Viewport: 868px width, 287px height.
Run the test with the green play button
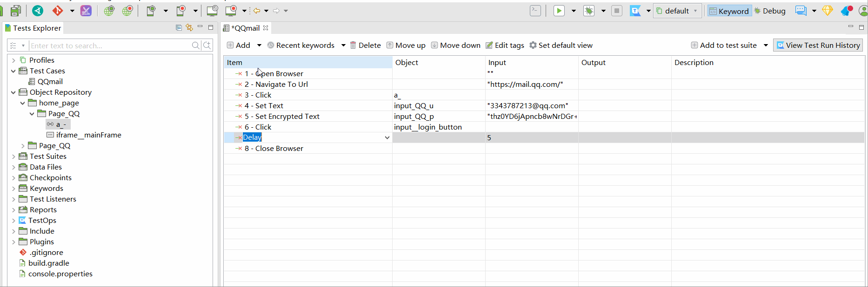click(559, 11)
